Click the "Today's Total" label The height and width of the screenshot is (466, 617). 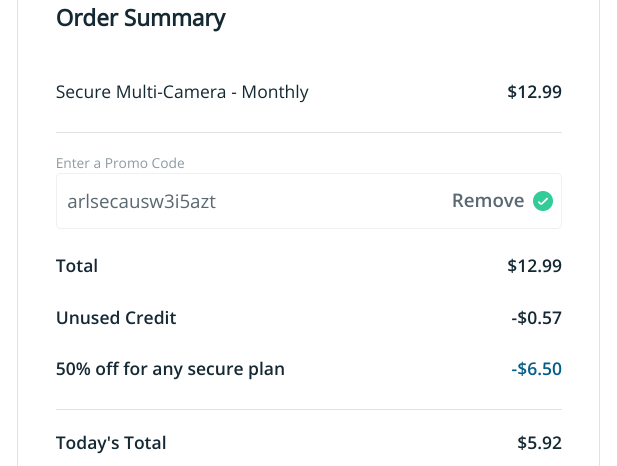(x=111, y=443)
